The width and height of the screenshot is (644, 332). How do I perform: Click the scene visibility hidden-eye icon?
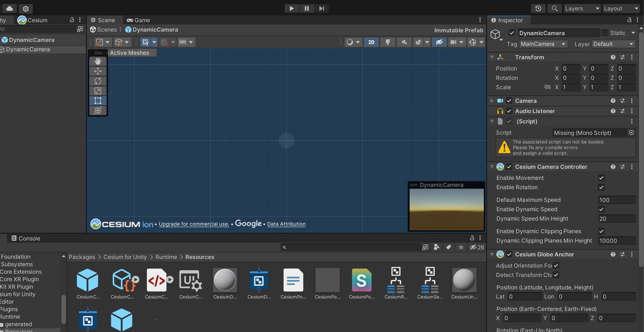(x=439, y=42)
